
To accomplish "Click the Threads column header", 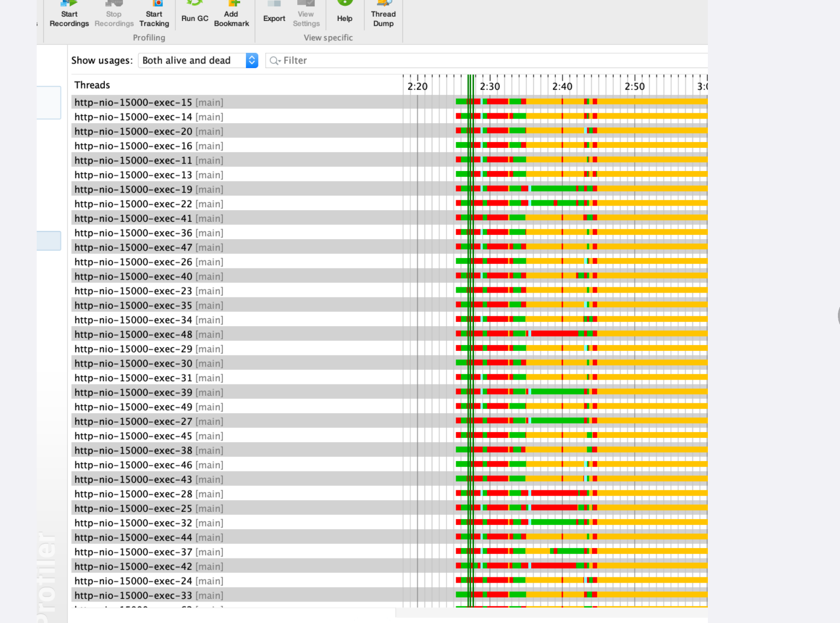I will [x=92, y=84].
